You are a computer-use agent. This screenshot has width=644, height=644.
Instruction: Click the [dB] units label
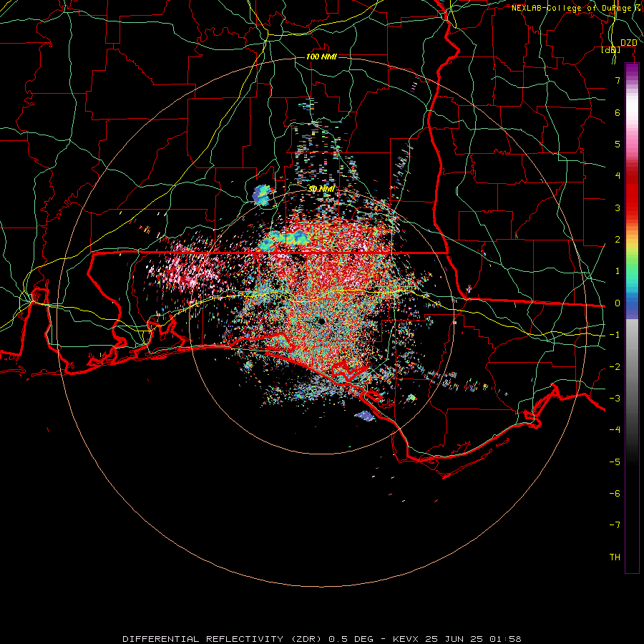point(611,50)
